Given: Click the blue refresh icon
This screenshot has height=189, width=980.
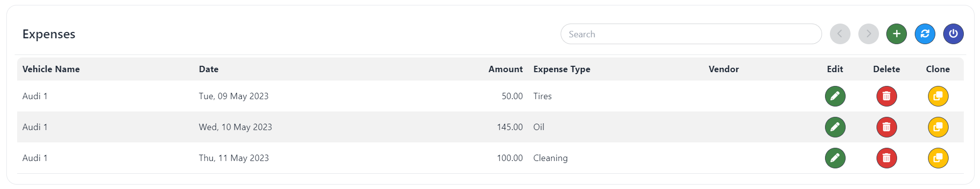Looking at the screenshot, I should (x=925, y=34).
